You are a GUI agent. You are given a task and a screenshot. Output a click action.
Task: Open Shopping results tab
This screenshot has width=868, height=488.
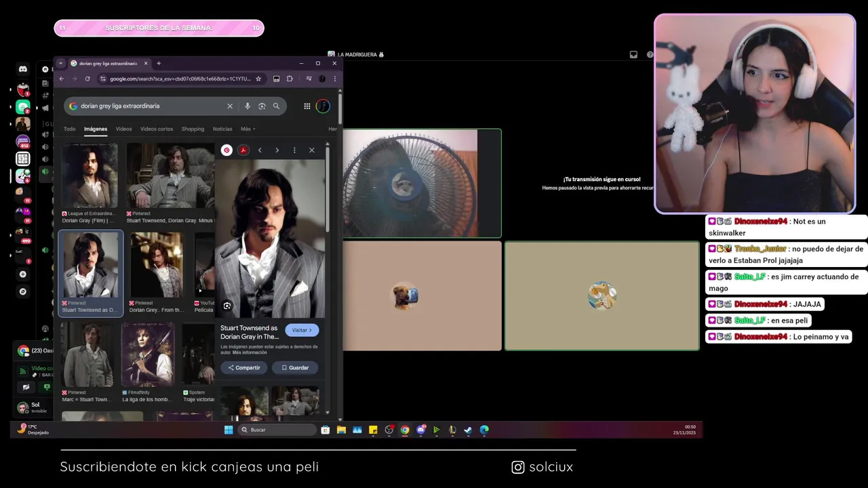(193, 129)
